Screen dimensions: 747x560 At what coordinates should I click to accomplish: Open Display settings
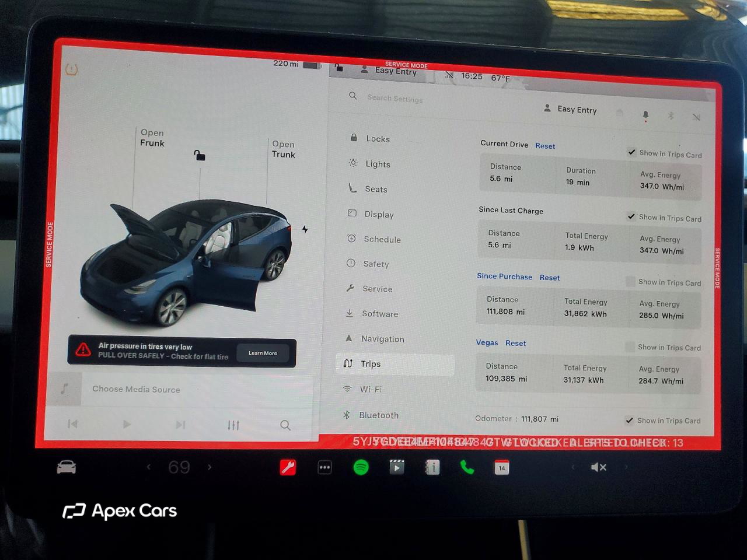pos(371,214)
